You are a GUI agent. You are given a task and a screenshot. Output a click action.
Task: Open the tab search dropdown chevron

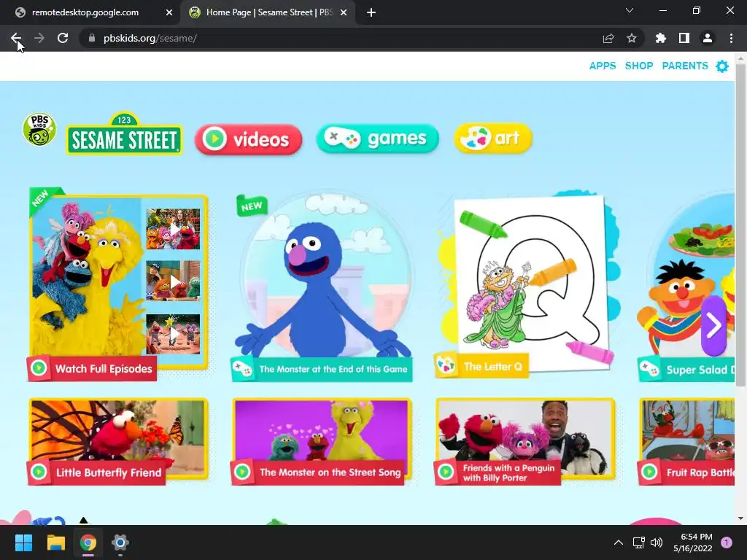click(630, 10)
